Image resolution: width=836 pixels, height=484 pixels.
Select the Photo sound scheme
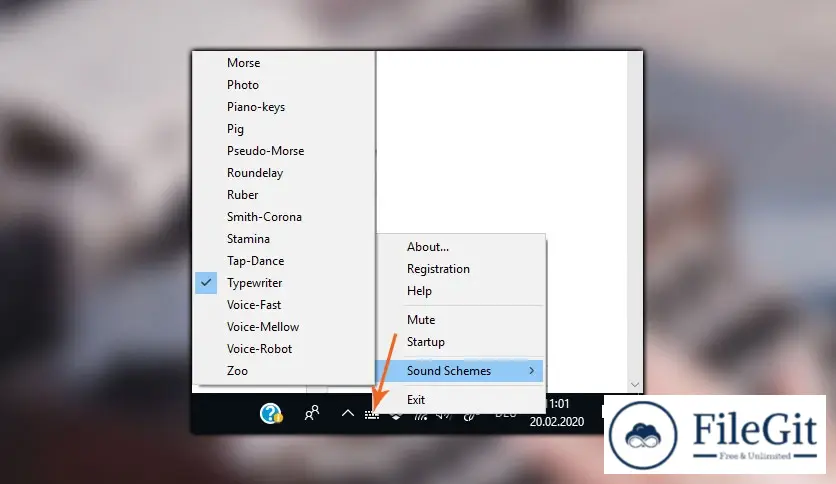tap(284, 85)
